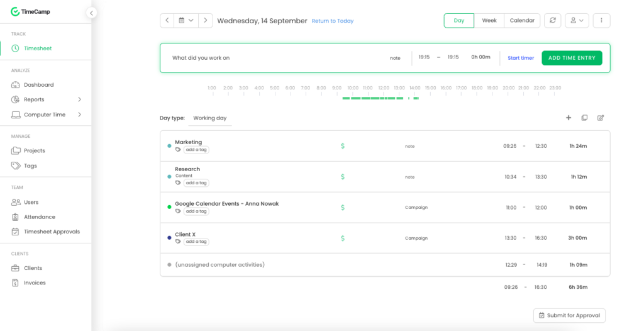Expand the Reports submenu in sidebar

(x=79, y=99)
